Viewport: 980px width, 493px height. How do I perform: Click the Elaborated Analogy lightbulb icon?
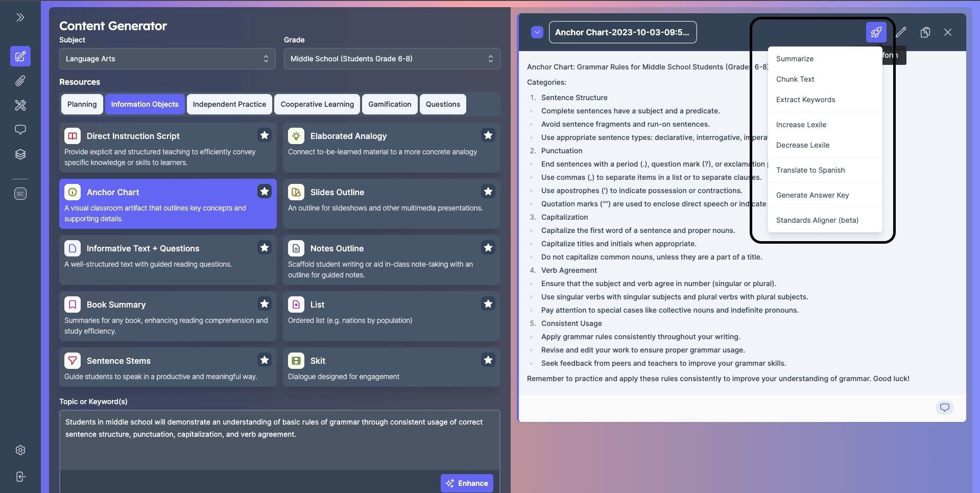pyautogui.click(x=296, y=136)
